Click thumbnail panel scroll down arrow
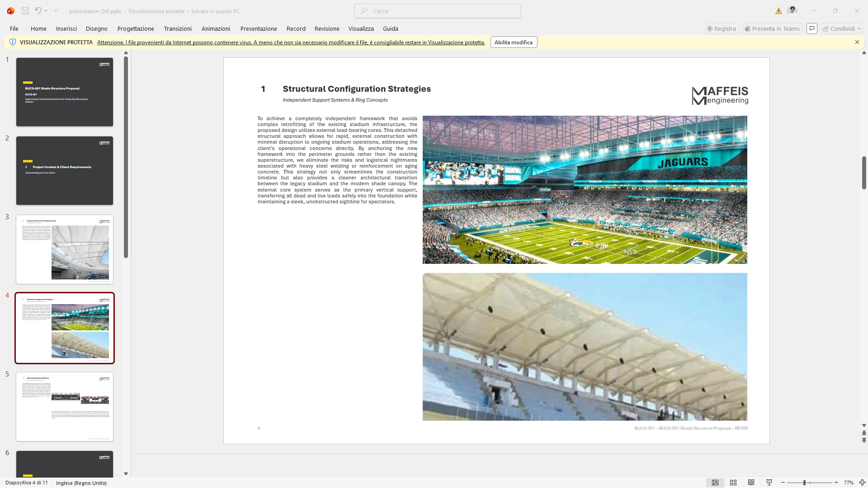868x488 pixels. coord(126,474)
